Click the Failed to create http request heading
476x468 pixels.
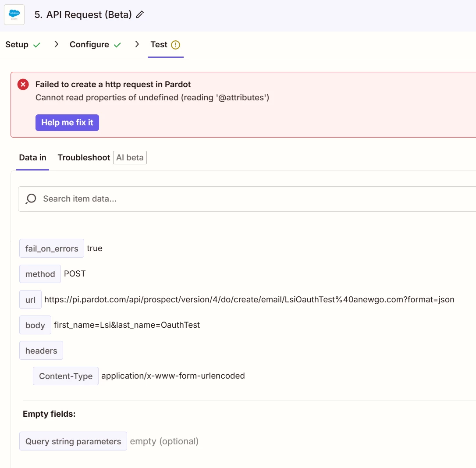[113, 85]
